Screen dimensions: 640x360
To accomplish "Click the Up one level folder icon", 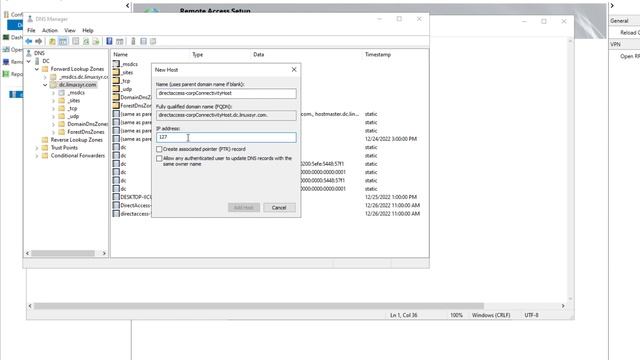I will tap(52, 41).
